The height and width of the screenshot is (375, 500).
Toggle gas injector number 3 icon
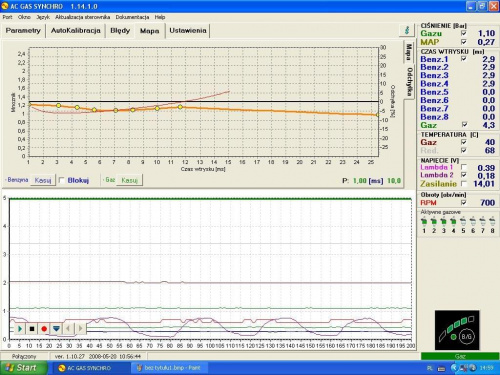pos(443,221)
